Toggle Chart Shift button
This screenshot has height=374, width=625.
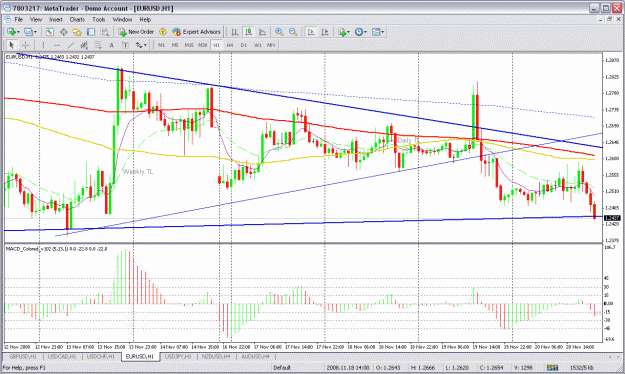coord(325,32)
